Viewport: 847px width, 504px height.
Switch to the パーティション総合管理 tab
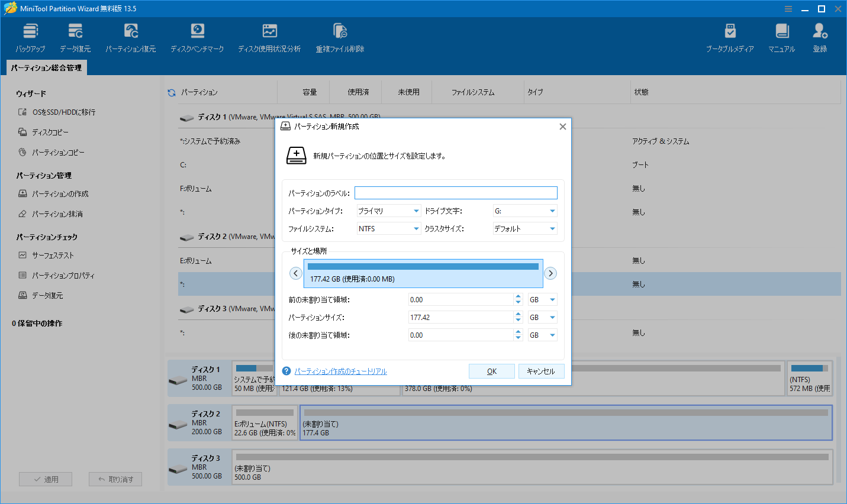[46, 67]
